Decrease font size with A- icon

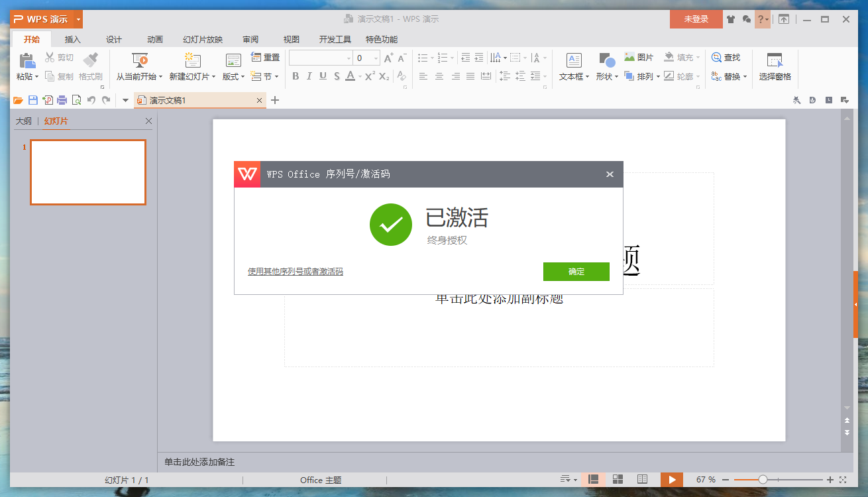pyautogui.click(x=402, y=58)
